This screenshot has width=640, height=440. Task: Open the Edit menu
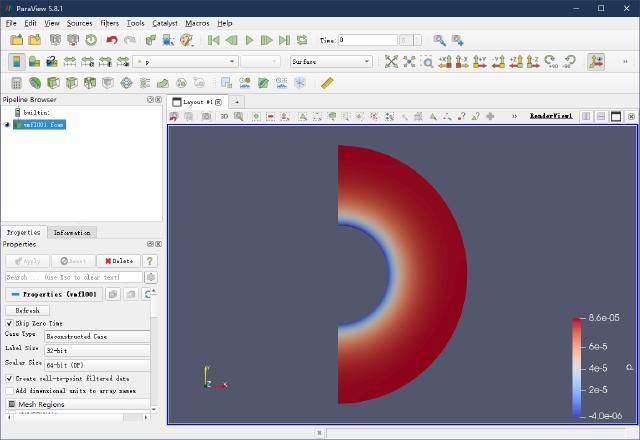point(30,23)
